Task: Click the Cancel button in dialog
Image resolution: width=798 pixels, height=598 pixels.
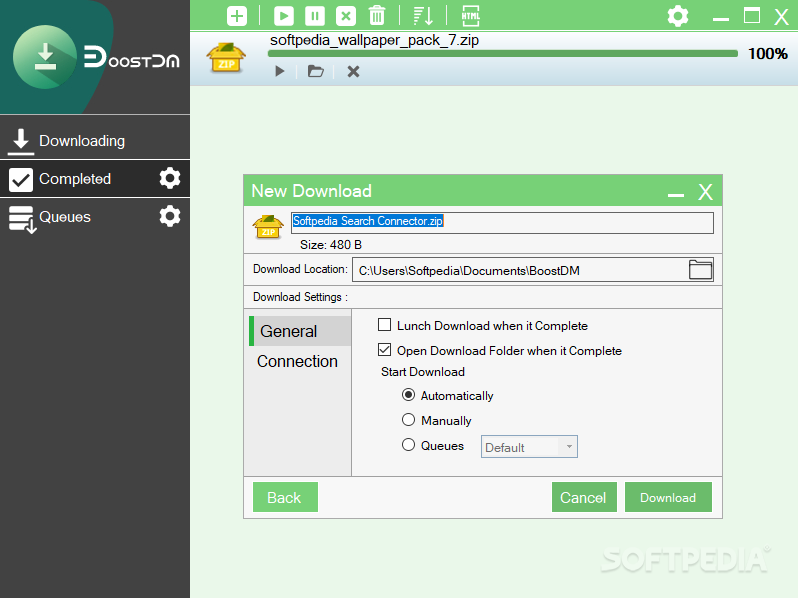Action: click(584, 497)
